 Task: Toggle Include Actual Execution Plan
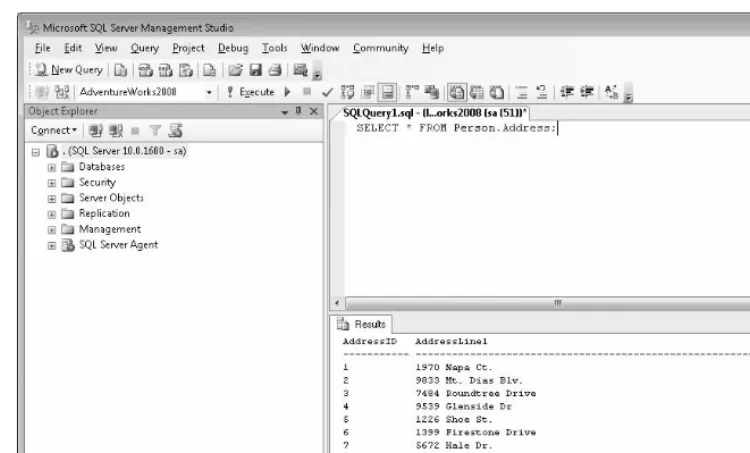coord(412,92)
